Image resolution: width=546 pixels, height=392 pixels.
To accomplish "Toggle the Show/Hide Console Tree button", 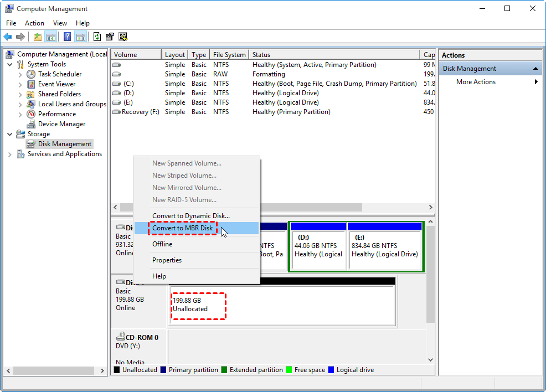I will (x=51, y=37).
